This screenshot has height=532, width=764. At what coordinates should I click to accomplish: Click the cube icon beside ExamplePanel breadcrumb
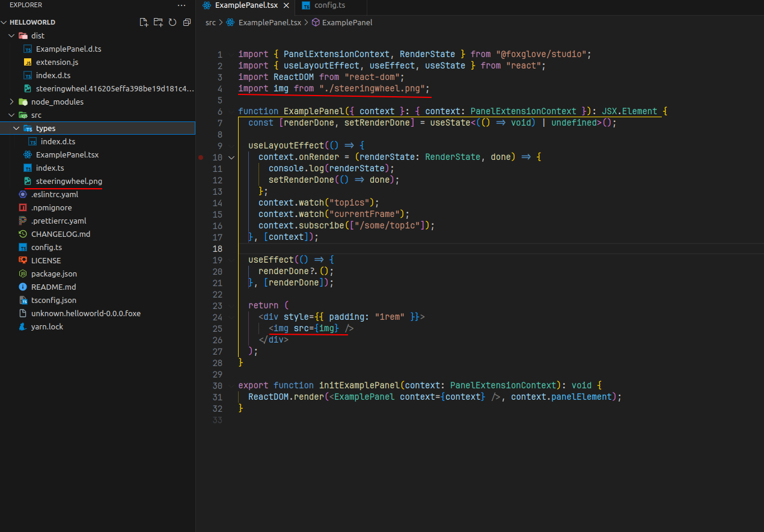click(x=315, y=22)
